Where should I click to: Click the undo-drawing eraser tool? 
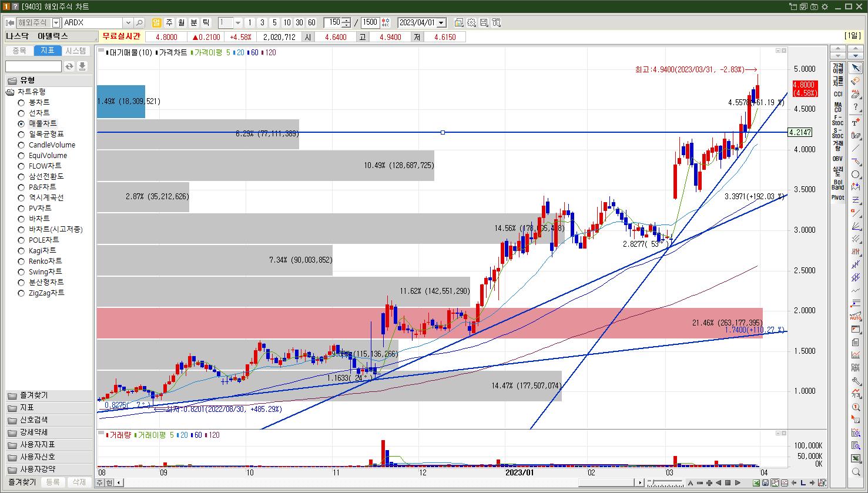point(856,81)
